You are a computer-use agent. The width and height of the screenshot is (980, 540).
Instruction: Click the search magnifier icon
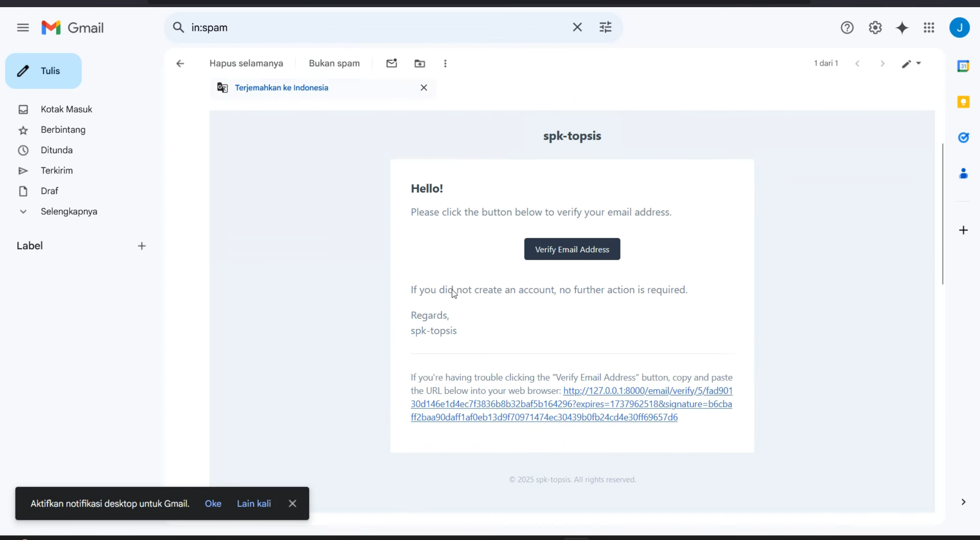pos(178,28)
